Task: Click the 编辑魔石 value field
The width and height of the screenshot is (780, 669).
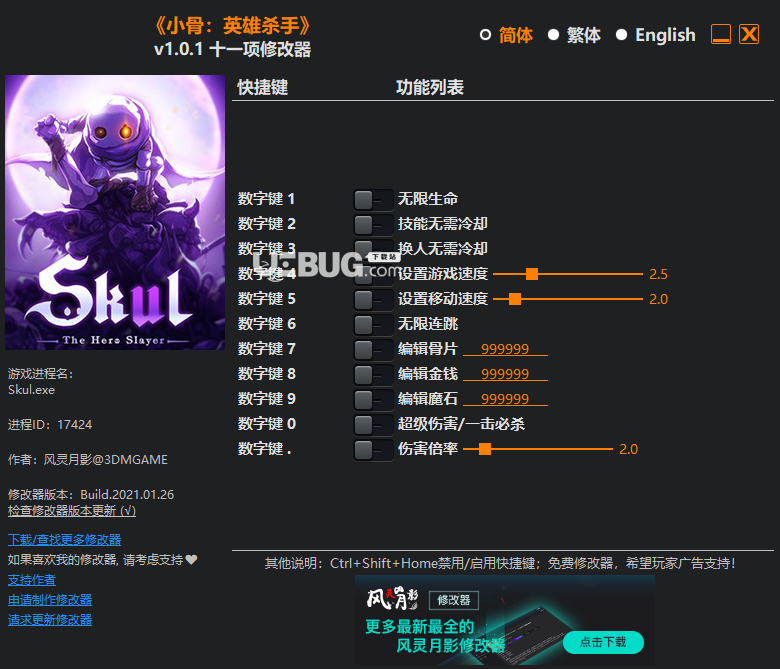Action: click(505, 399)
